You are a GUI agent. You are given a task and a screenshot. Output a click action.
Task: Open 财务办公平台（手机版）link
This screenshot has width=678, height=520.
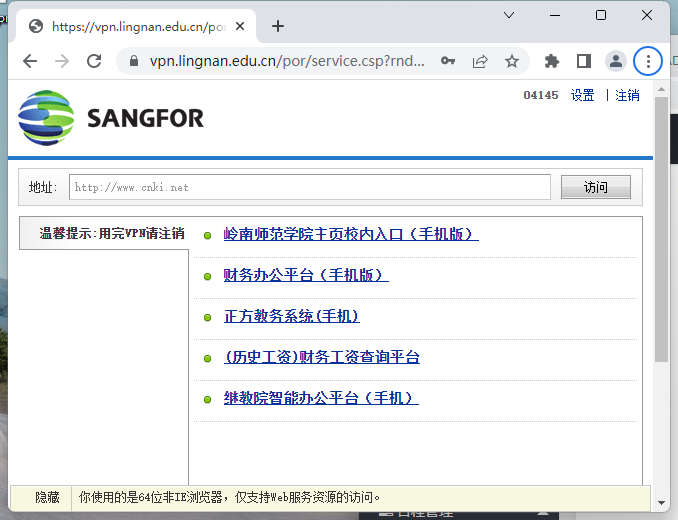(305, 275)
